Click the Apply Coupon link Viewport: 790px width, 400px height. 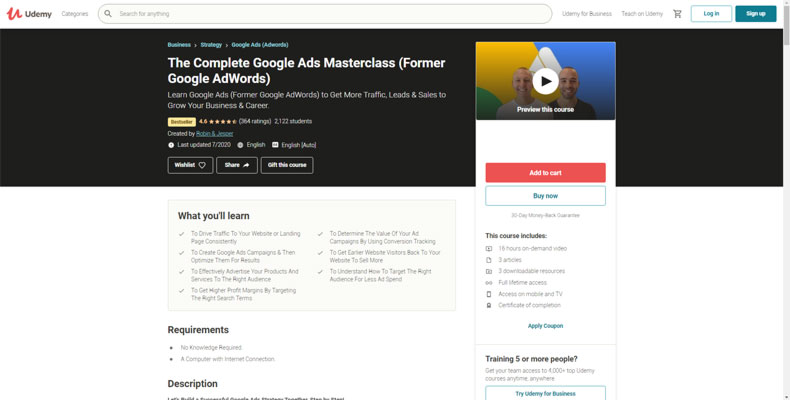point(546,326)
